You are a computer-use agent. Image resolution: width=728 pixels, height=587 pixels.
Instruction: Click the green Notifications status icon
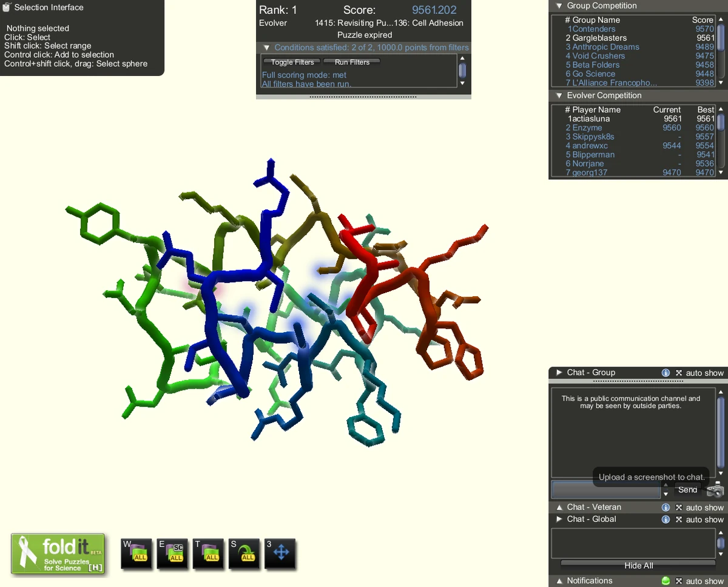tap(666, 580)
